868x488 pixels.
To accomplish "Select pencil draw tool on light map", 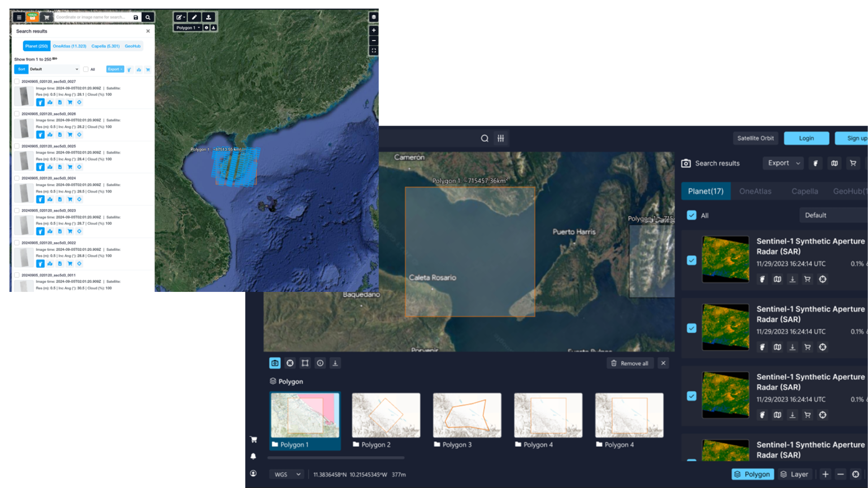I will [x=194, y=17].
